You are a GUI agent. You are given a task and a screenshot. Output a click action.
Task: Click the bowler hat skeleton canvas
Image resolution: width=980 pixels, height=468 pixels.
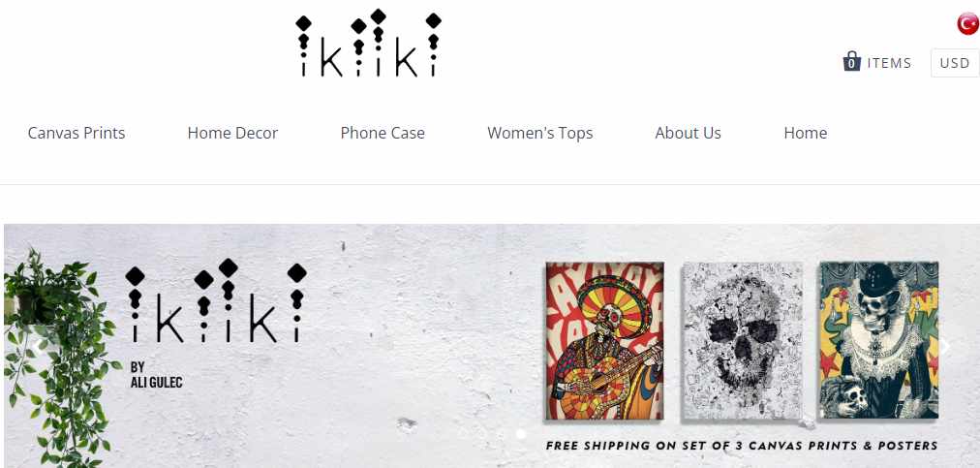pos(879,340)
